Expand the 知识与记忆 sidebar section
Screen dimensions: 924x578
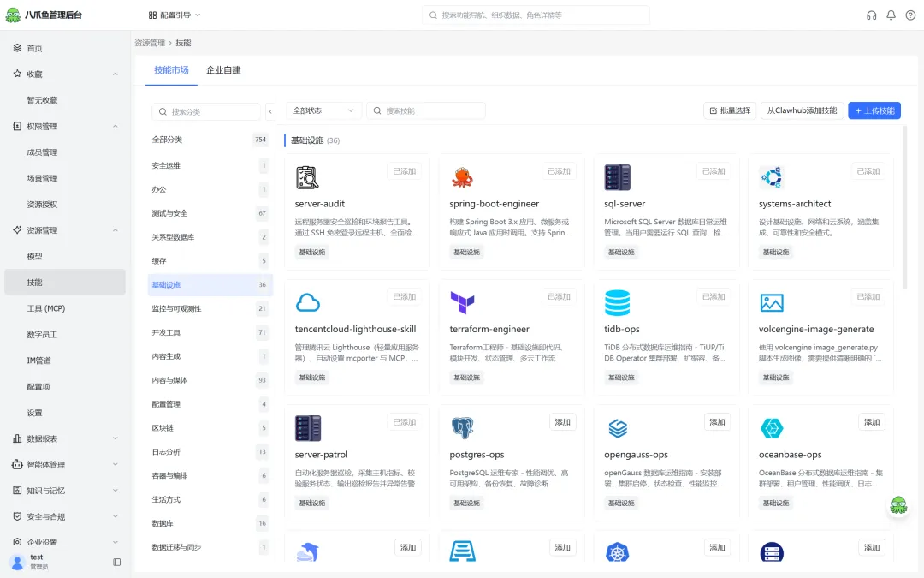click(115, 491)
